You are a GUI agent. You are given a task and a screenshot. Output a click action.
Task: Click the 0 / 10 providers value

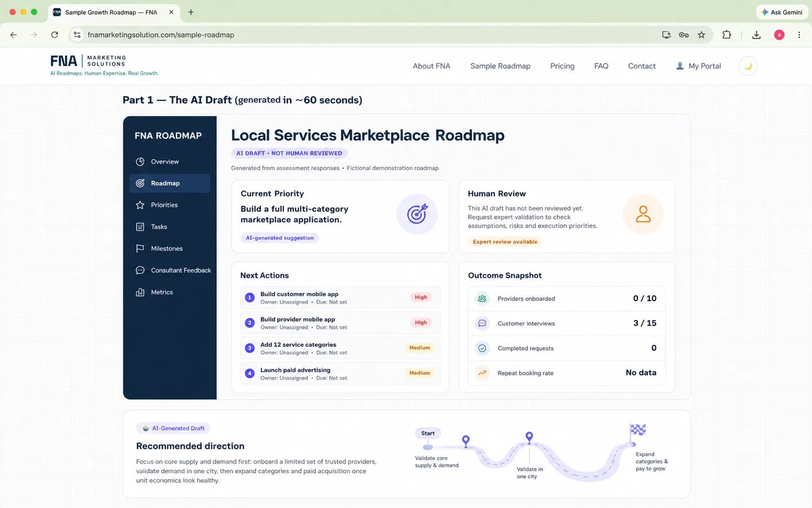(645, 298)
